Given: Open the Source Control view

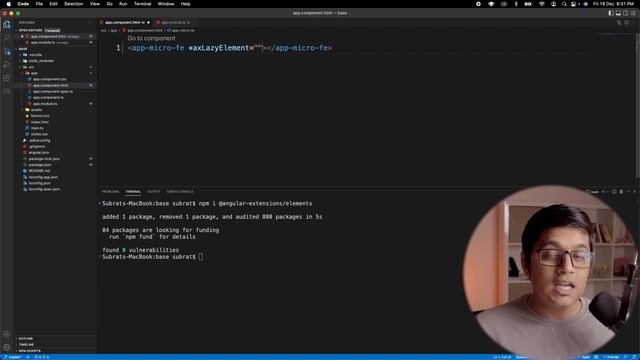Looking at the screenshot, I should point(7,51).
